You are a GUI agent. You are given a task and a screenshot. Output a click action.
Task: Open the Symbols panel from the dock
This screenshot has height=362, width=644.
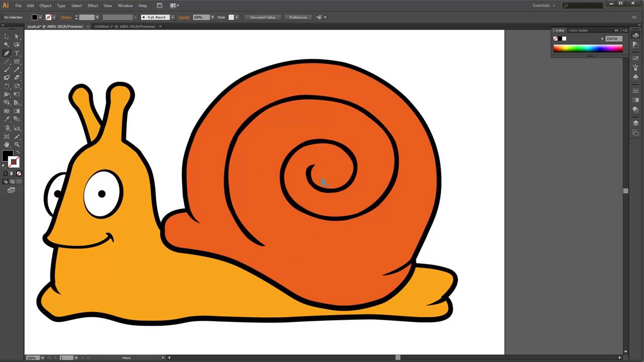[636, 77]
